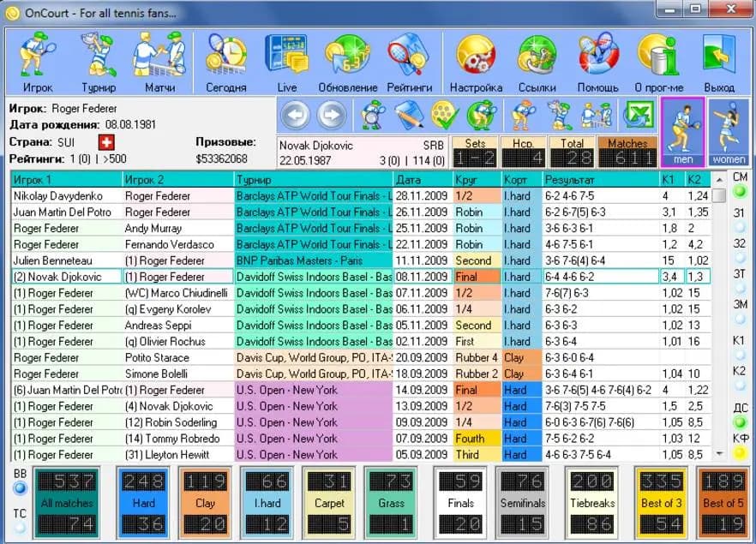Sort by Турнир column header
This screenshot has height=544, width=756.
[x=314, y=180]
